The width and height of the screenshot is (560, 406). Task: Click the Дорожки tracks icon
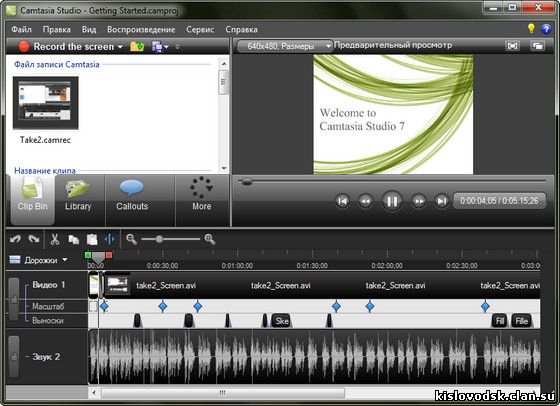pyautogui.click(x=15, y=259)
